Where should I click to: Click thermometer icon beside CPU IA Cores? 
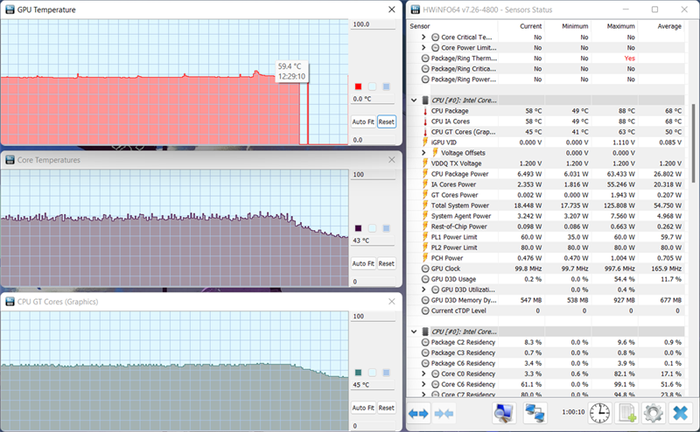click(x=425, y=121)
